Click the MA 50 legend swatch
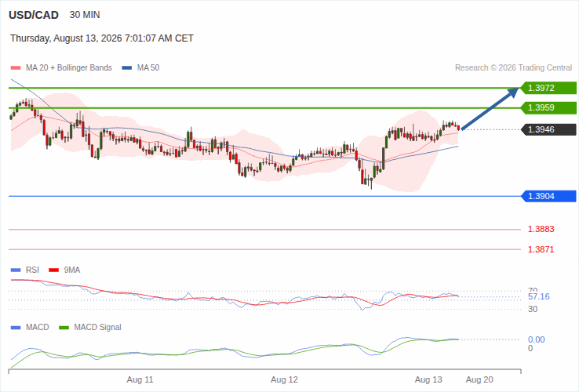Screen dimensions: 579x392 click(x=127, y=68)
